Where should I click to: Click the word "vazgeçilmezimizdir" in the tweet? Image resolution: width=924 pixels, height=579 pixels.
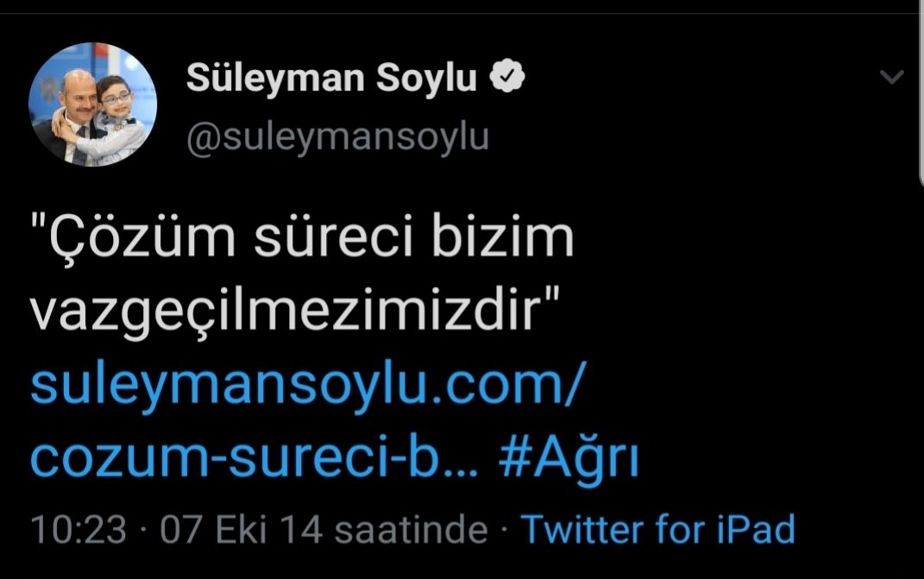(x=286, y=313)
